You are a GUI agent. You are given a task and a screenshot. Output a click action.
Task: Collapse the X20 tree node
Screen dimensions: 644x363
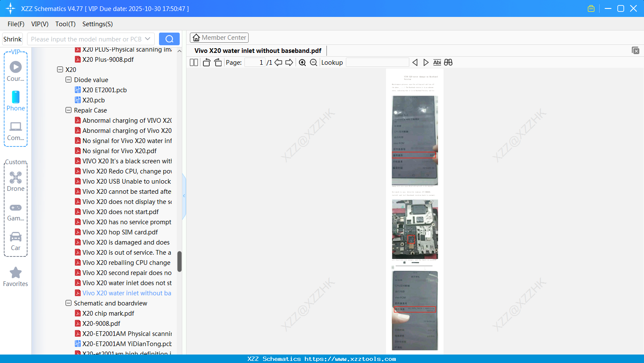(60, 69)
